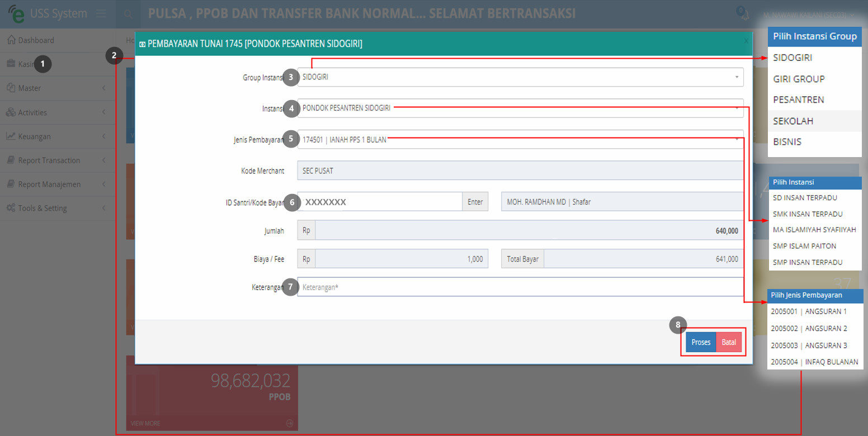Click the Activities icon in sidebar
The height and width of the screenshot is (436, 868).
coord(11,112)
